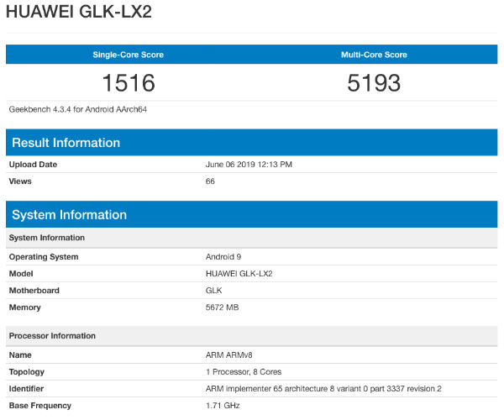Select the Single-Core Score header
Viewport: 504px width, 420px height.
128,55
